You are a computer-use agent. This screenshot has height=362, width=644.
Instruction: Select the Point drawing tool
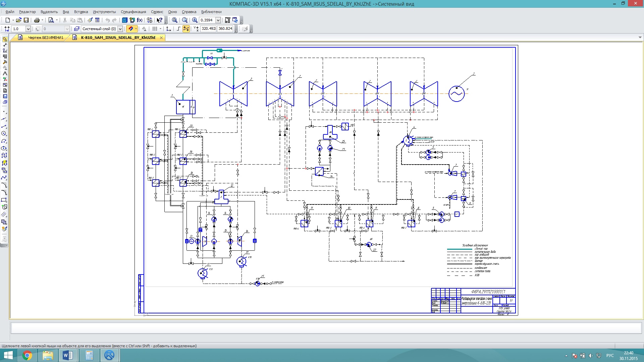pyautogui.click(x=4, y=112)
